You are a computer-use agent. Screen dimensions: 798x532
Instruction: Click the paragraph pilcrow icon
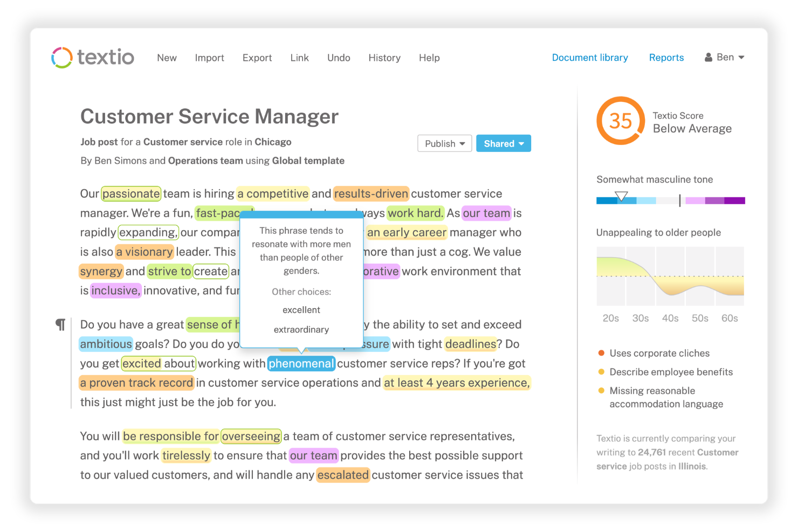tap(60, 324)
